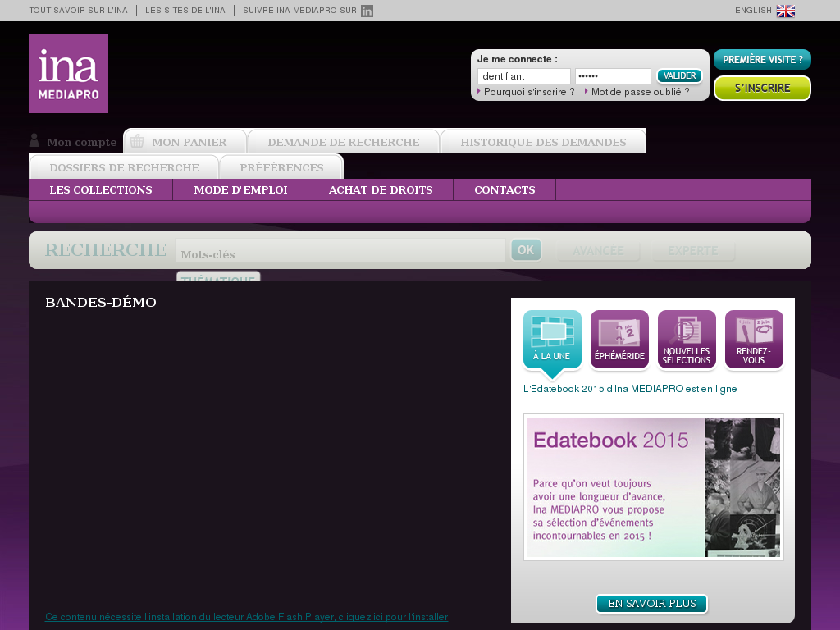
Task: Click the Première visite button
Action: 762,59
